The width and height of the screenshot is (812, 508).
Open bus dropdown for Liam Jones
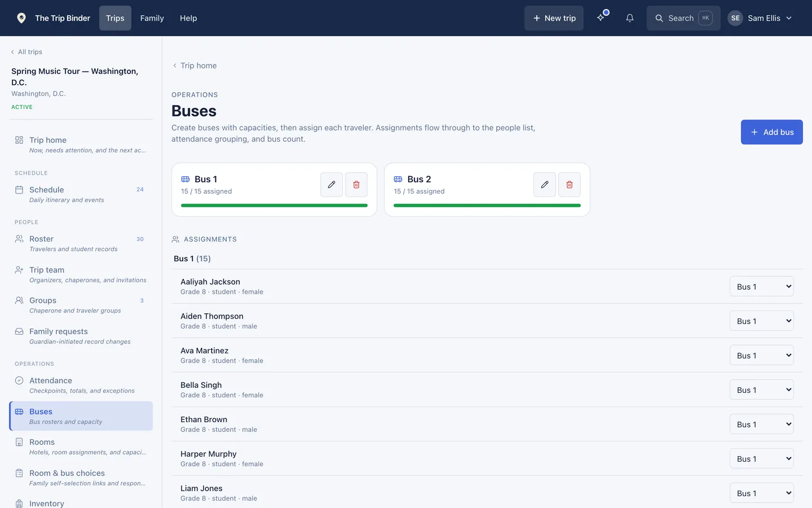click(x=762, y=493)
